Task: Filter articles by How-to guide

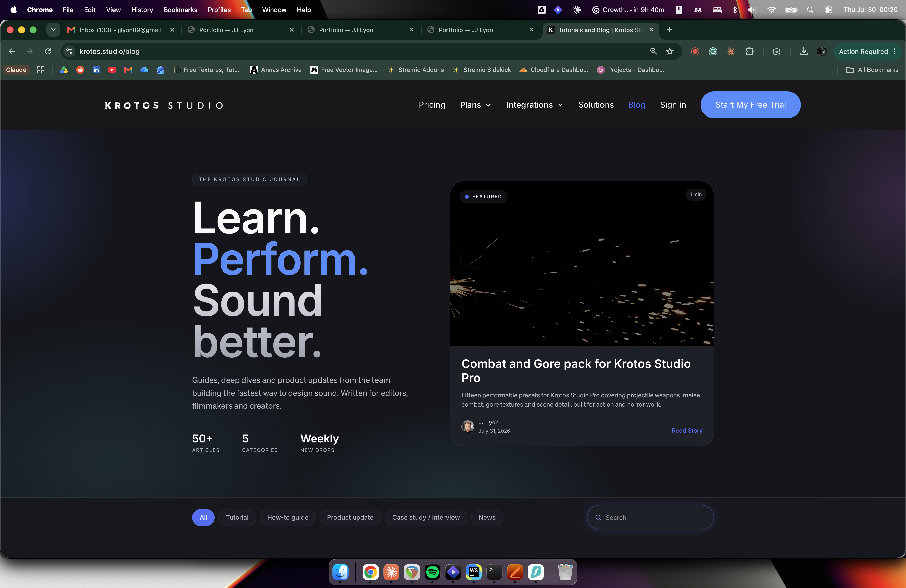Action: [288, 517]
